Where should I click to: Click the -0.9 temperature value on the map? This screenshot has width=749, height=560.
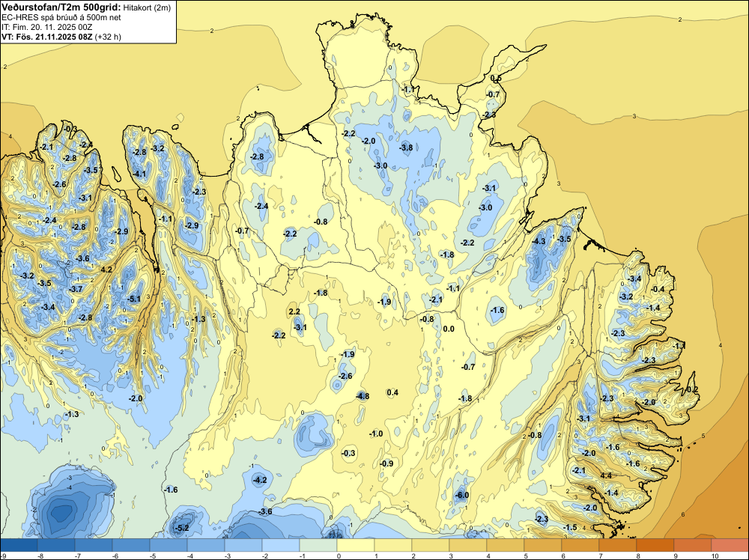click(x=386, y=463)
